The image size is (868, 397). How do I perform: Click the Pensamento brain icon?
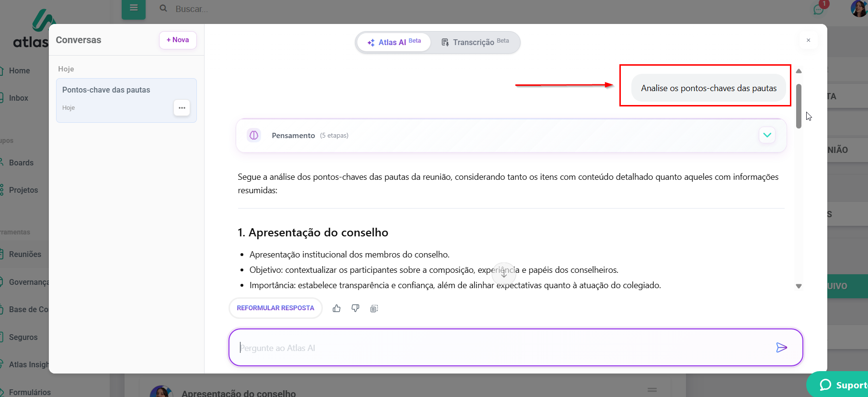click(x=254, y=135)
